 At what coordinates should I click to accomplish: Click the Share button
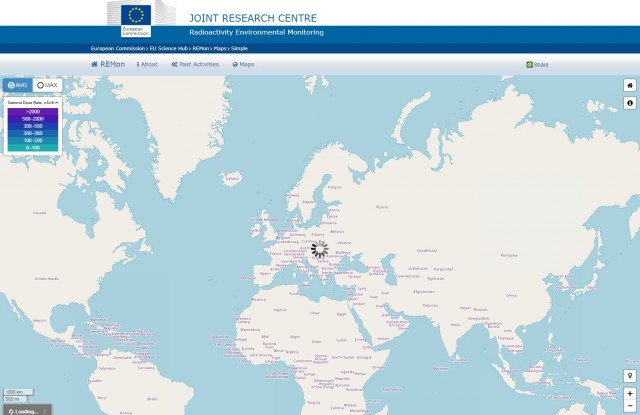pos(537,64)
